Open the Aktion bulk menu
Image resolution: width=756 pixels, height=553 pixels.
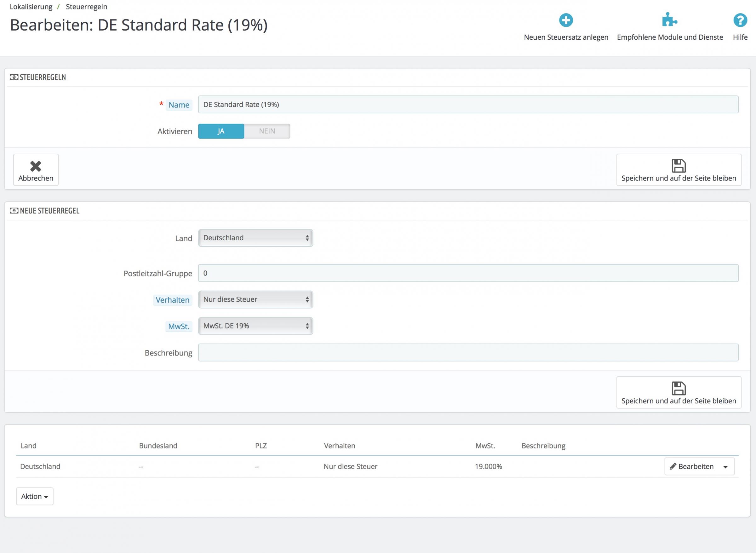[x=34, y=496]
